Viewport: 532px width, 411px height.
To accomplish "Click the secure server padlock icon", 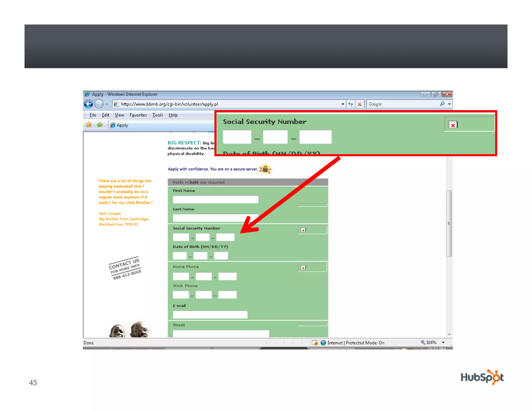I will pyautogui.click(x=265, y=169).
